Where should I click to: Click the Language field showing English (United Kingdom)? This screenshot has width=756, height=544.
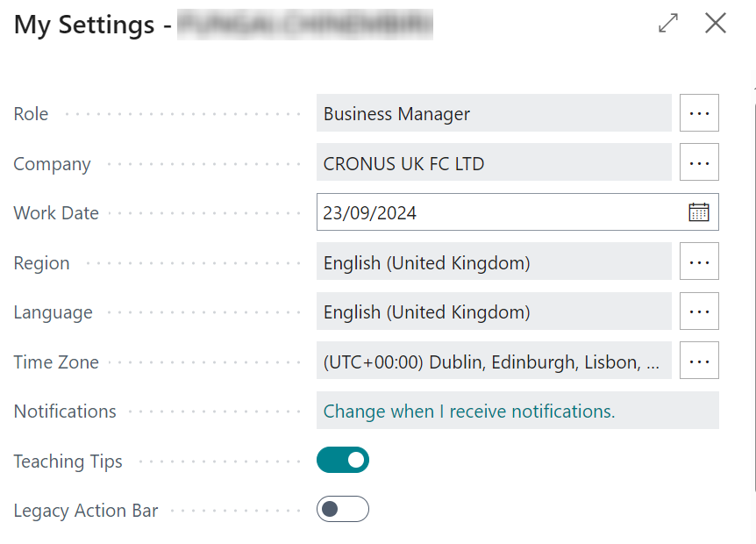(494, 311)
